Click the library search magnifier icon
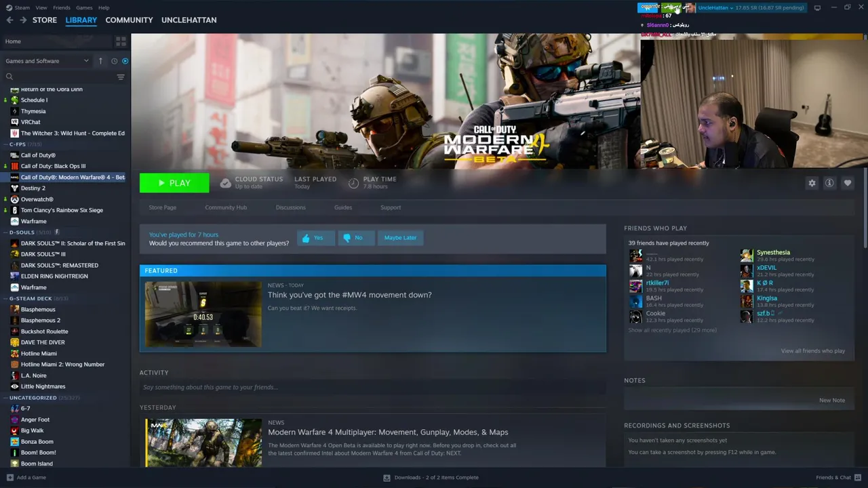The image size is (868, 488). point(9,77)
